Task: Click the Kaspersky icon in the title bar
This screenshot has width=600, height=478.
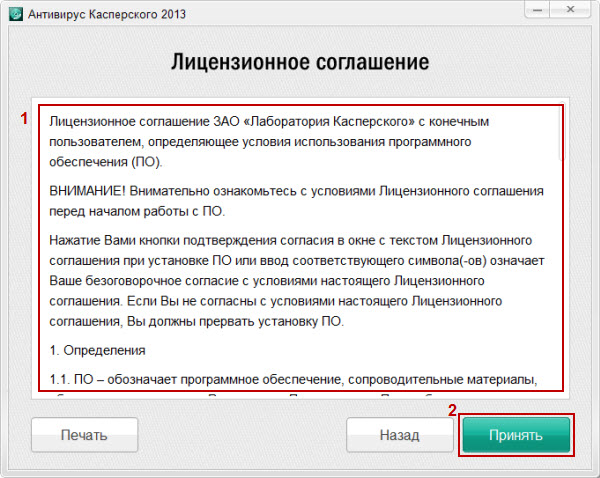Action: [16, 14]
